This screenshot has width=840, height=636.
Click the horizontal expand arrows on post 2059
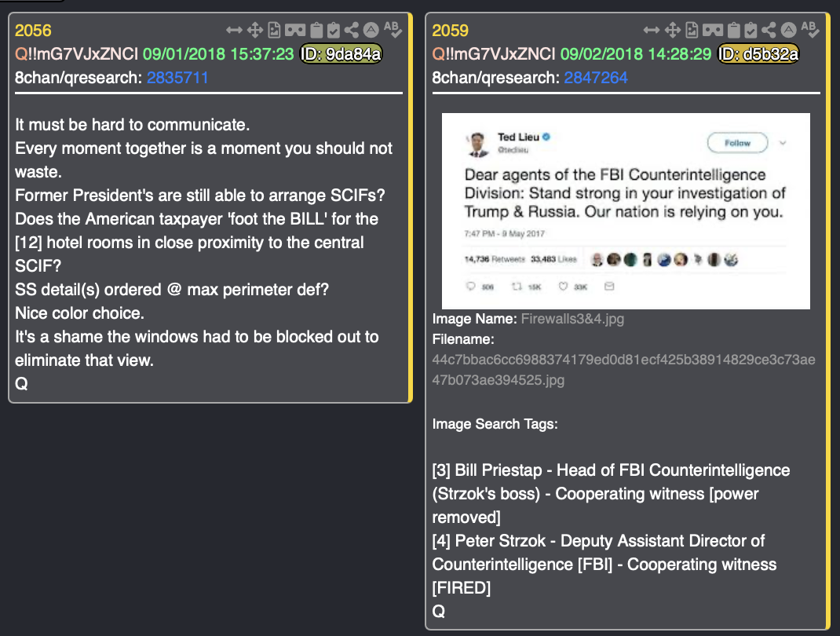point(652,30)
